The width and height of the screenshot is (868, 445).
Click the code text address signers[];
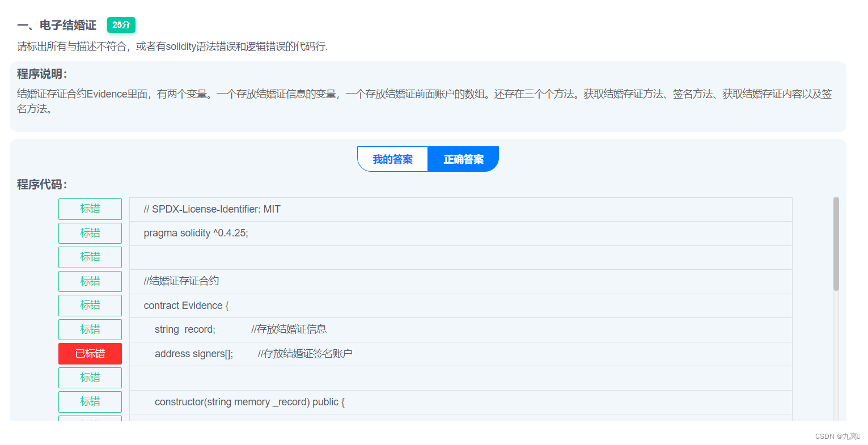click(x=194, y=354)
